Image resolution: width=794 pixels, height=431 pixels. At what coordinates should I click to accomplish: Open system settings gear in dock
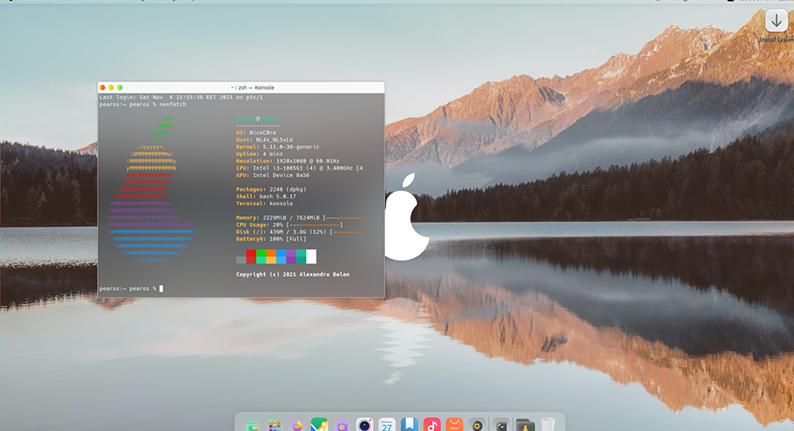click(x=478, y=425)
